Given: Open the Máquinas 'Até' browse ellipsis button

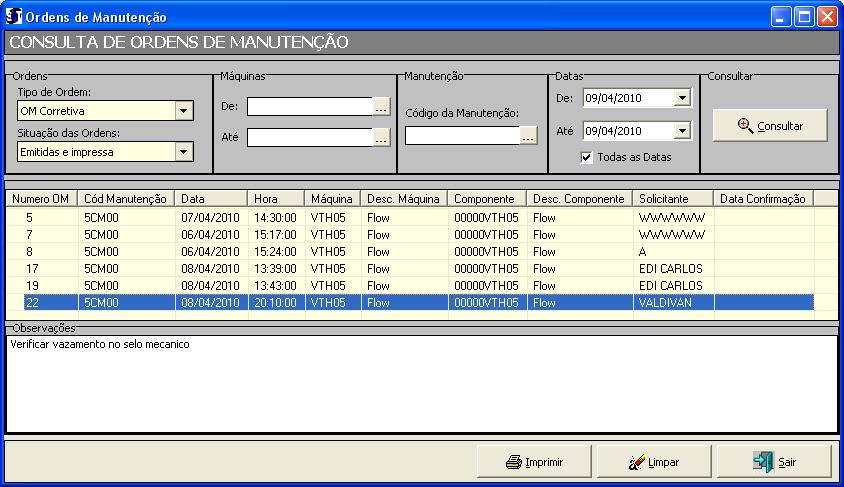Looking at the screenshot, I should 380,138.
